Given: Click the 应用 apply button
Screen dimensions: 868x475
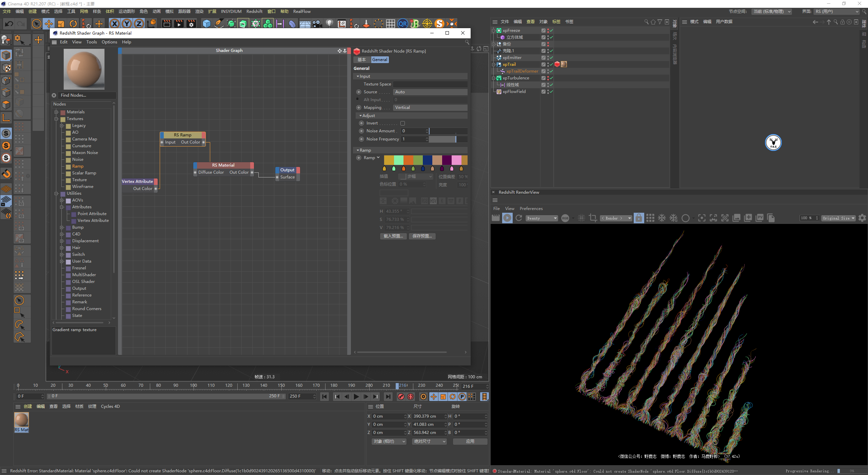Looking at the screenshot, I should click(470, 441).
